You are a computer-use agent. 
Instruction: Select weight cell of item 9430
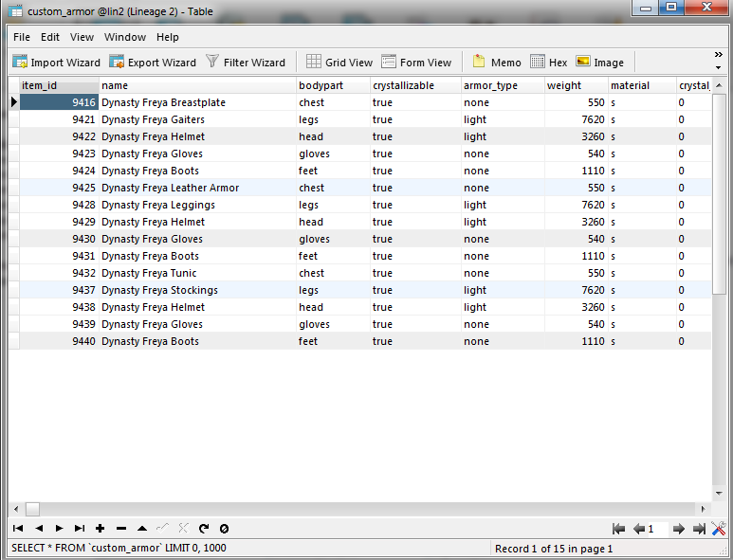click(x=577, y=239)
